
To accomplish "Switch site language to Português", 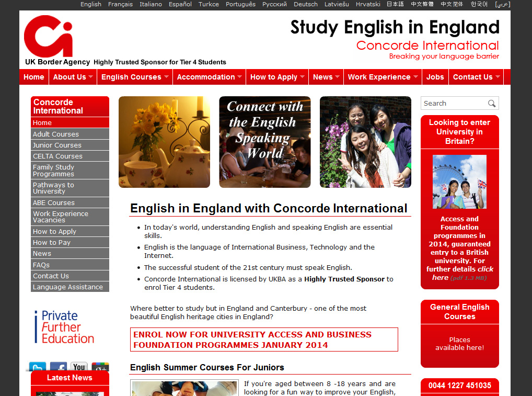I will [240, 4].
